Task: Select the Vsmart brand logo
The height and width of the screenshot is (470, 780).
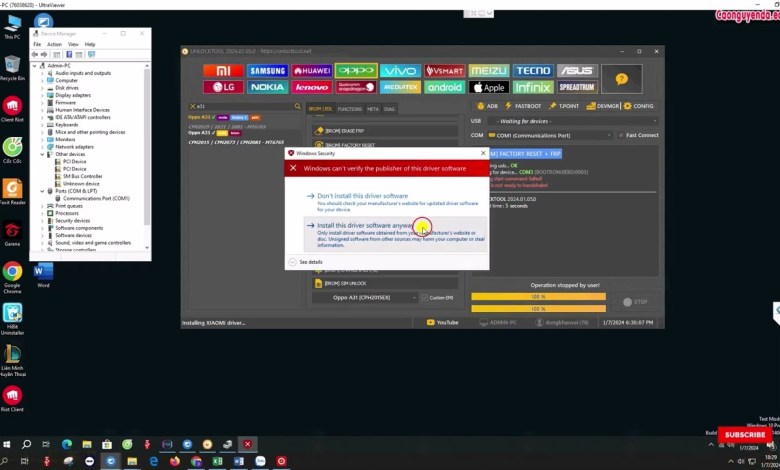Action: click(x=445, y=71)
